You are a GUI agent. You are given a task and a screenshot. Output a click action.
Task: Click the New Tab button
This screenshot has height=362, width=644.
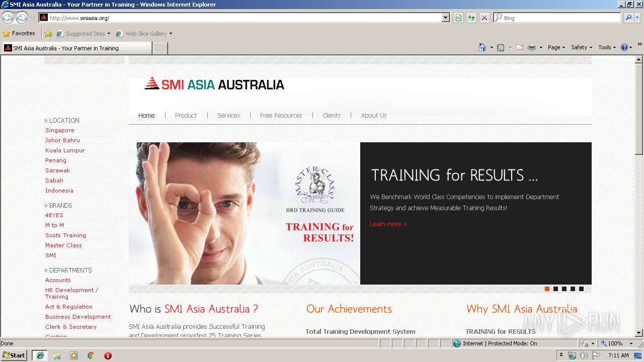click(x=160, y=48)
